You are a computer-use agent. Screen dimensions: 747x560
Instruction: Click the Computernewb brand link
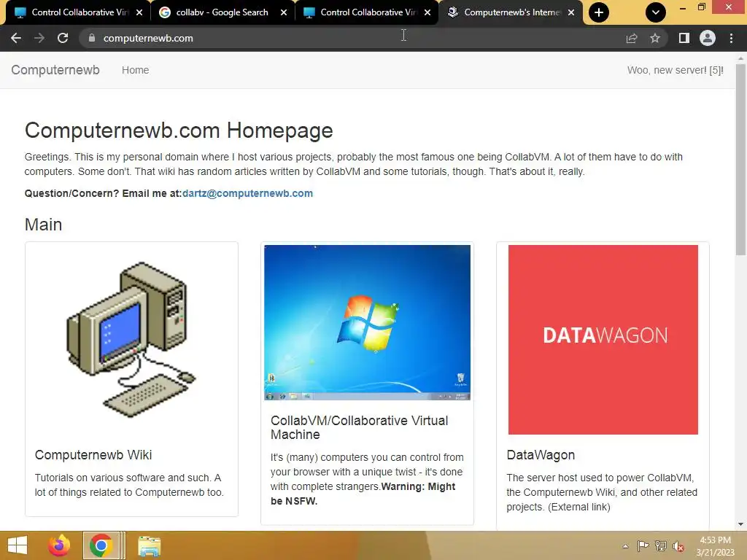click(55, 70)
